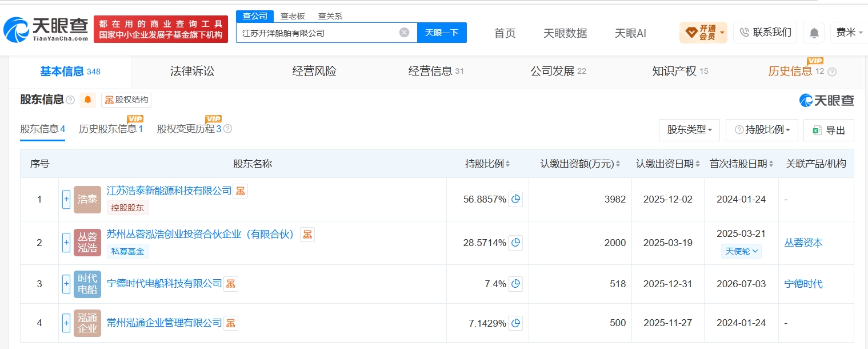Click the 天眼一下 search button
This screenshot has height=349, width=868.
(x=442, y=33)
